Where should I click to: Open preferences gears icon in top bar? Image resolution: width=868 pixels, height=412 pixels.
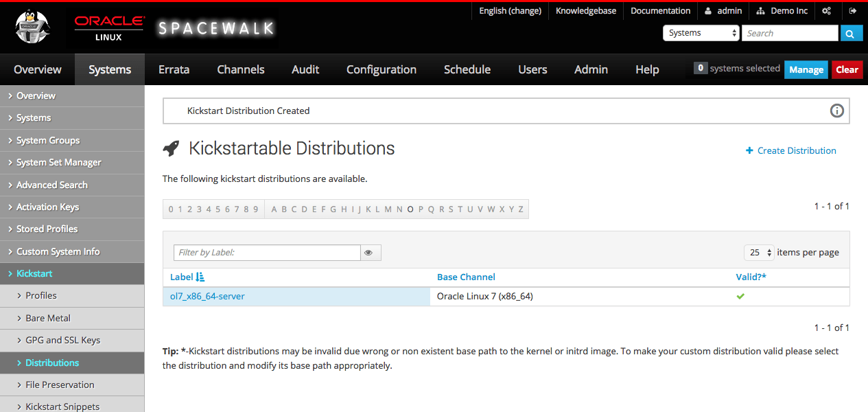826,11
